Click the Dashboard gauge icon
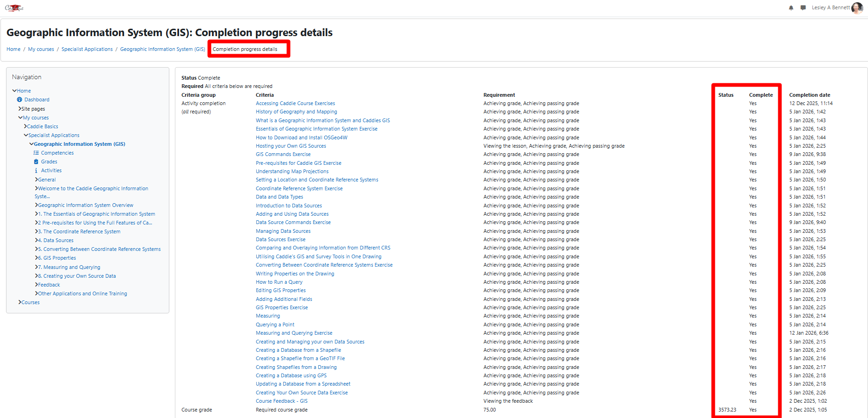The height and width of the screenshot is (418, 868). [19, 100]
